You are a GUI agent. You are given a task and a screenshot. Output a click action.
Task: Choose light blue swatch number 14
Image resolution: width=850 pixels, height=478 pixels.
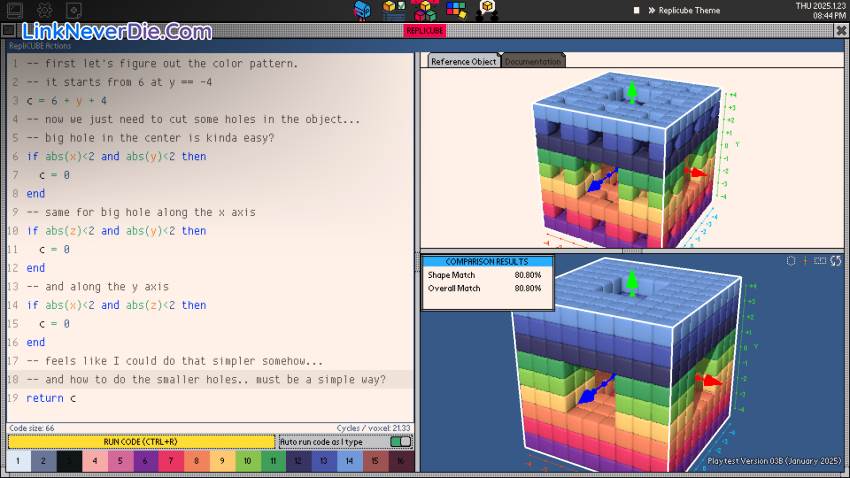(348, 461)
